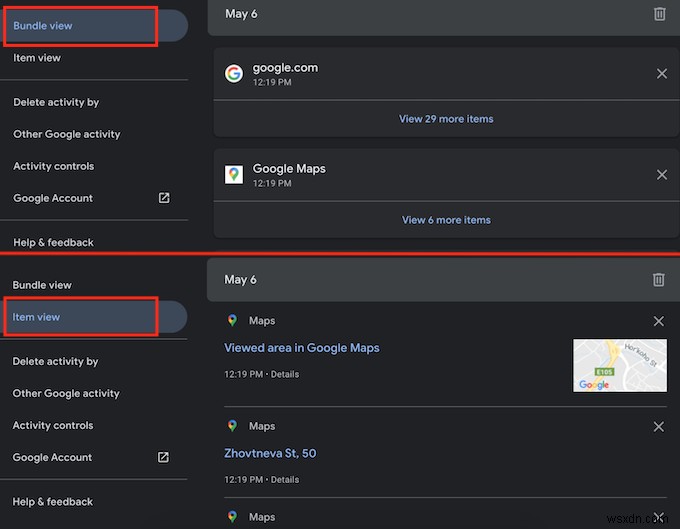The height and width of the screenshot is (529, 680).
Task: Expand View 6 more items
Action: (x=446, y=220)
